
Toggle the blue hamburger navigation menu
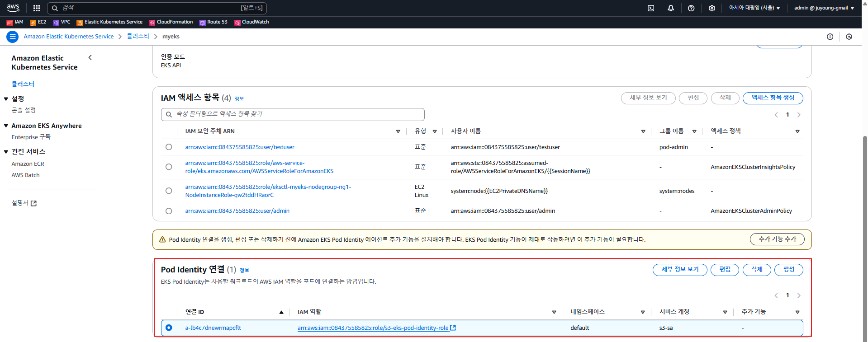pyautogui.click(x=13, y=37)
